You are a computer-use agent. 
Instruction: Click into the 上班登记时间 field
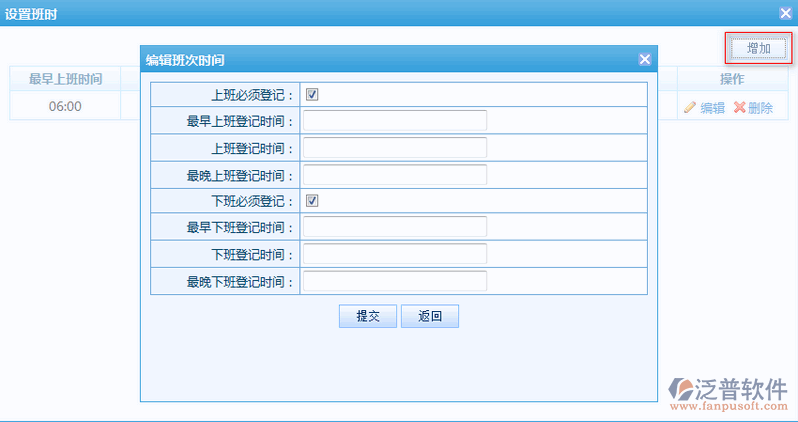point(394,148)
